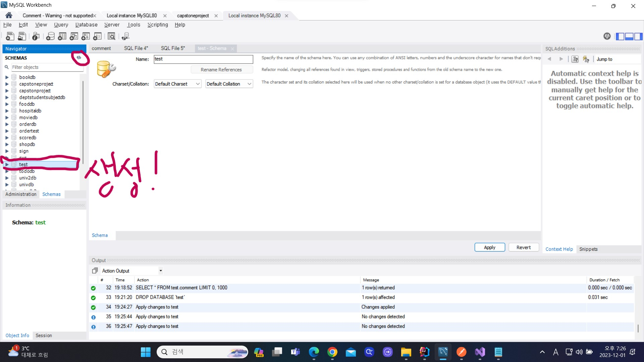The width and height of the screenshot is (644, 362).
Task: Expand the hospitaldb schema tree node
Action: tap(7, 111)
